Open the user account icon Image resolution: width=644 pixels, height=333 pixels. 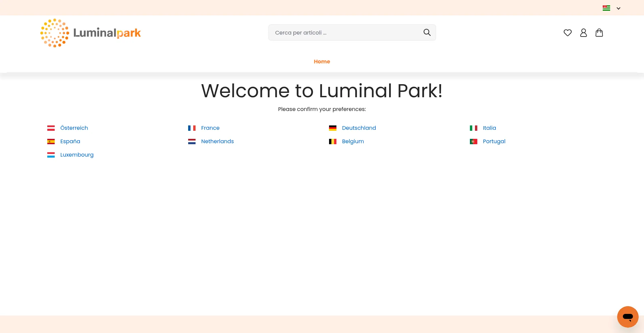(x=583, y=33)
